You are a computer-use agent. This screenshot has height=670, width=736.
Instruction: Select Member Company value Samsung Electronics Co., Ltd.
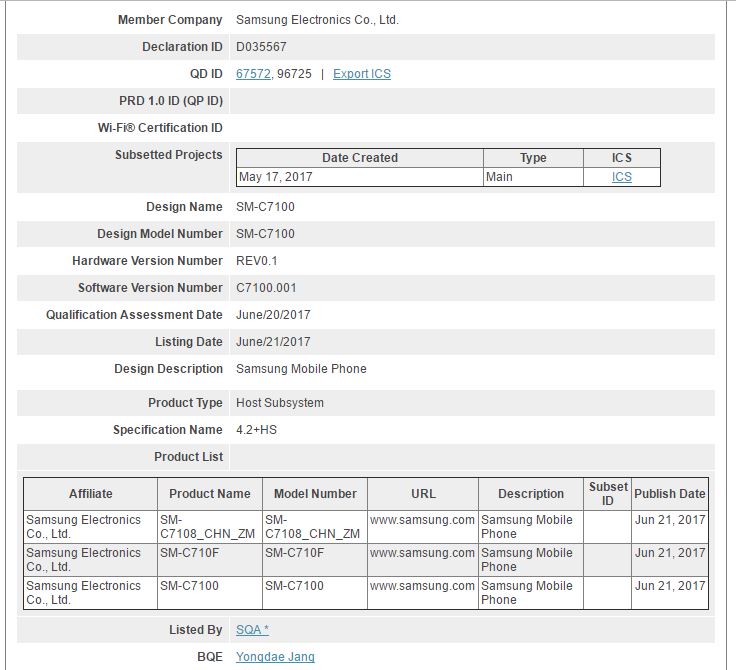(x=317, y=20)
